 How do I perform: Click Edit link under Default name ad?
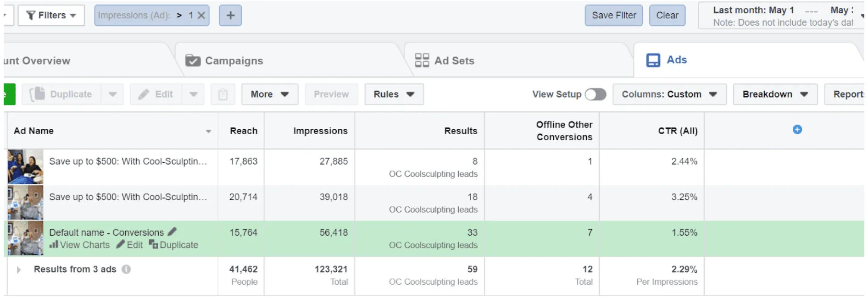point(129,245)
